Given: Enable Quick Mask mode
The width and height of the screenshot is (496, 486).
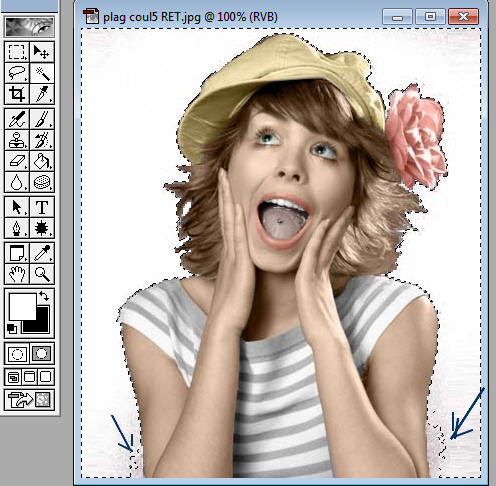Looking at the screenshot, I should pyautogui.click(x=42, y=354).
